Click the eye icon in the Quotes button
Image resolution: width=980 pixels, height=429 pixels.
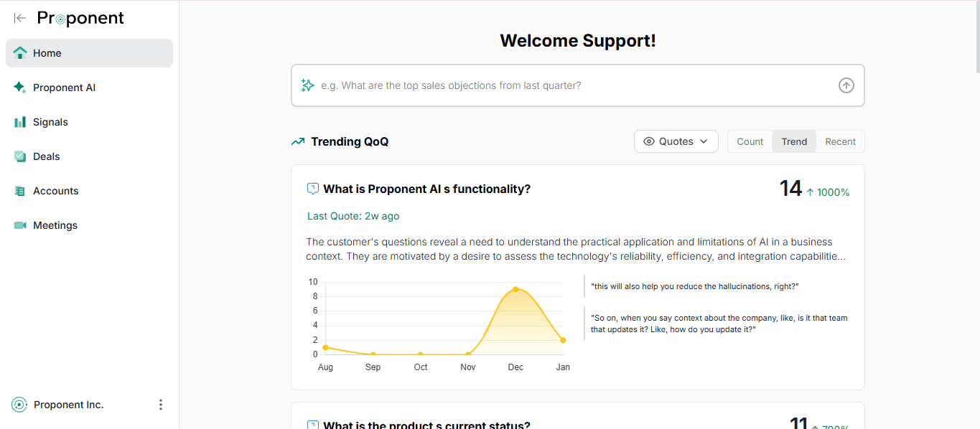649,141
